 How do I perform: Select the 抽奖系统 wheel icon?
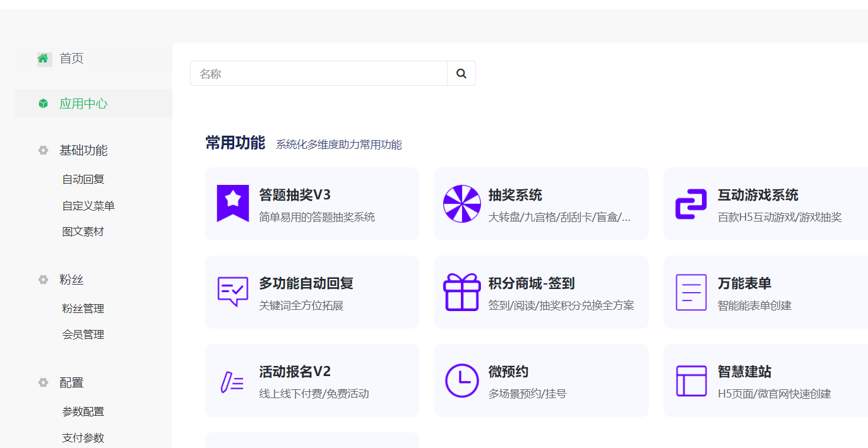(461, 203)
